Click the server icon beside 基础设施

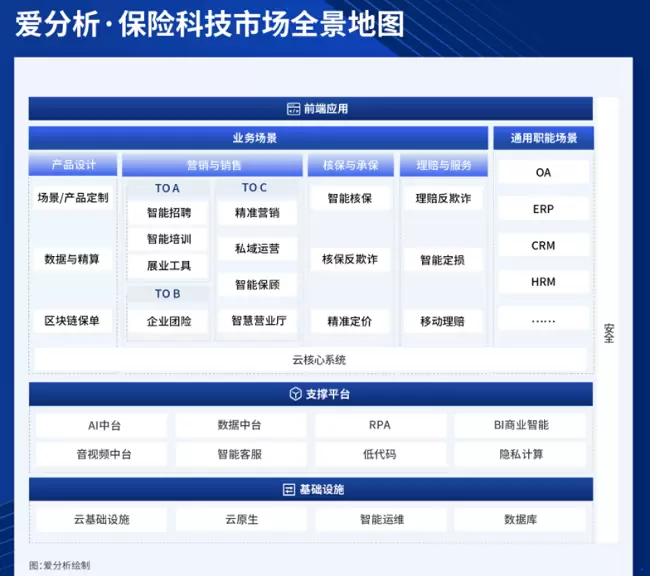pos(289,489)
